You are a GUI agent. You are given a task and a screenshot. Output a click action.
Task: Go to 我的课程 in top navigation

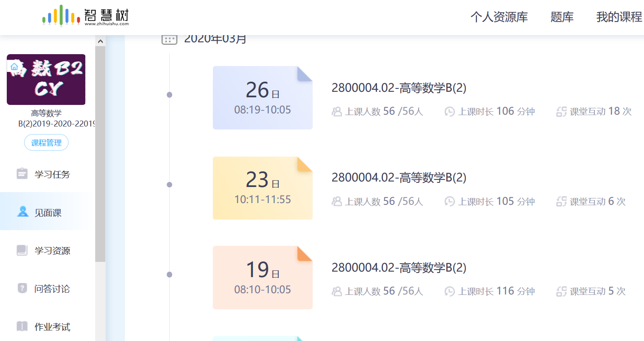click(x=619, y=17)
